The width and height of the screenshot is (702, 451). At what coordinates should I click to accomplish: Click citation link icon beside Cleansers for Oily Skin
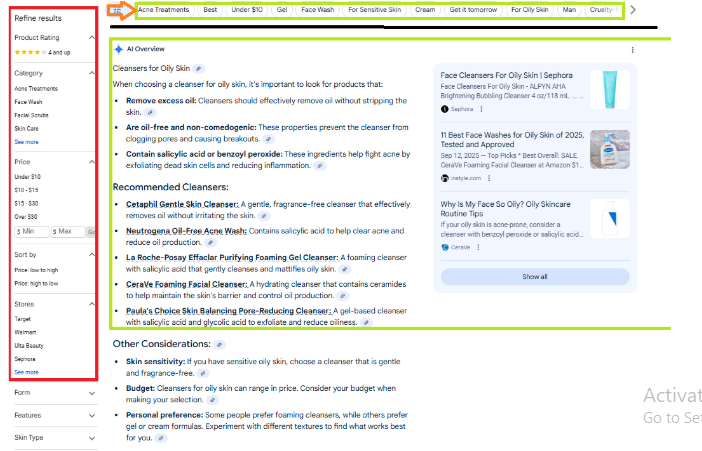(x=196, y=69)
